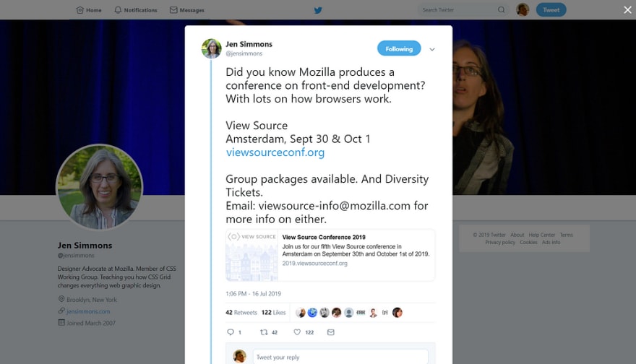Viewport: 636px width, 364px height.
Task: Open the Jen Simmons name link in the tweet
Action: [x=249, y=44]
